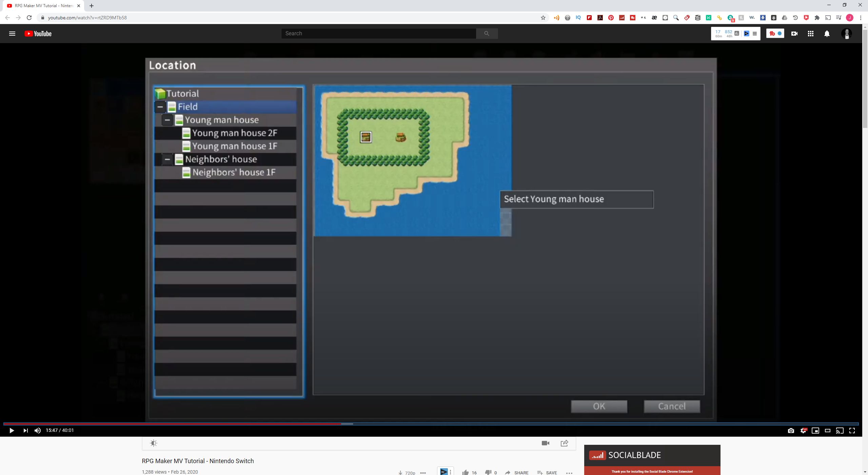This screenshot has height=475, width=868.
Task: Open the create video camera icon
Action: point(794,34)
